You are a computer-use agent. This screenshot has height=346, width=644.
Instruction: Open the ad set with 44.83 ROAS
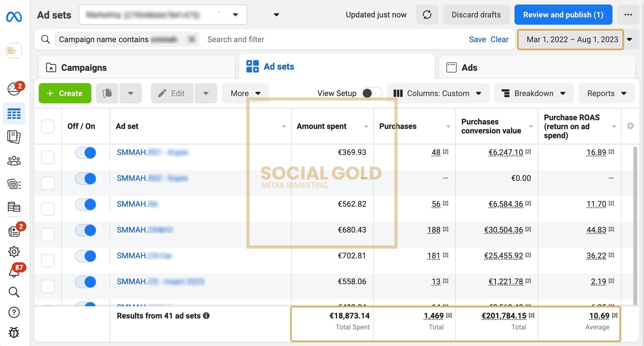(x=145, y=230)
